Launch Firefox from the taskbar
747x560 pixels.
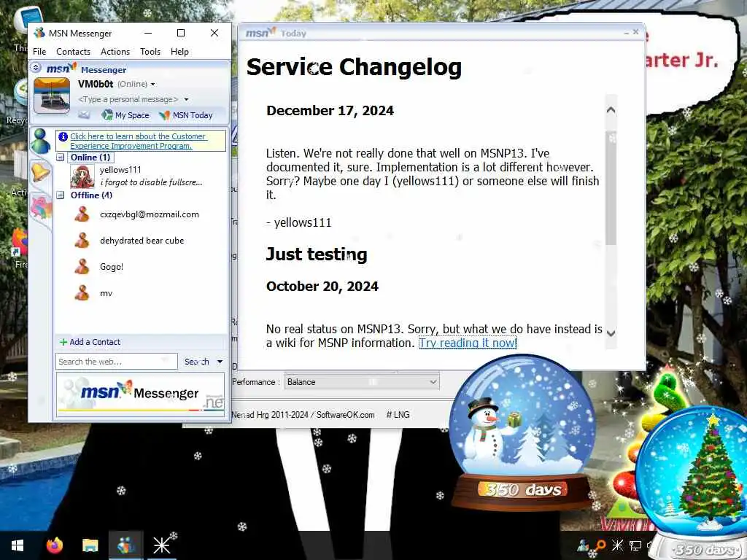click(x=54, y=545)
